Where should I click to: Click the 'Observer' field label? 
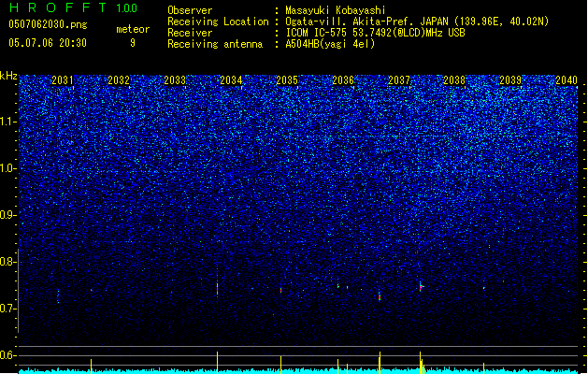[190, 10]
